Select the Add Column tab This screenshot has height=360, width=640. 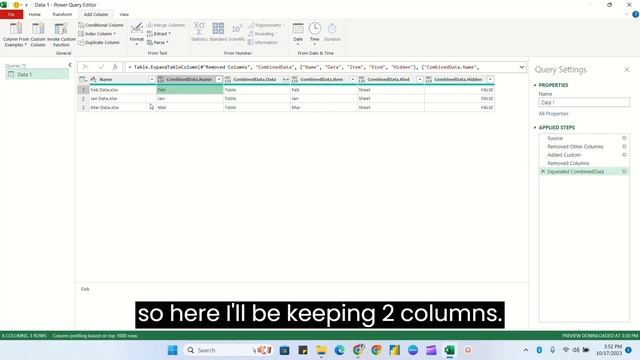pyautogui.click(x=96, y=14)
